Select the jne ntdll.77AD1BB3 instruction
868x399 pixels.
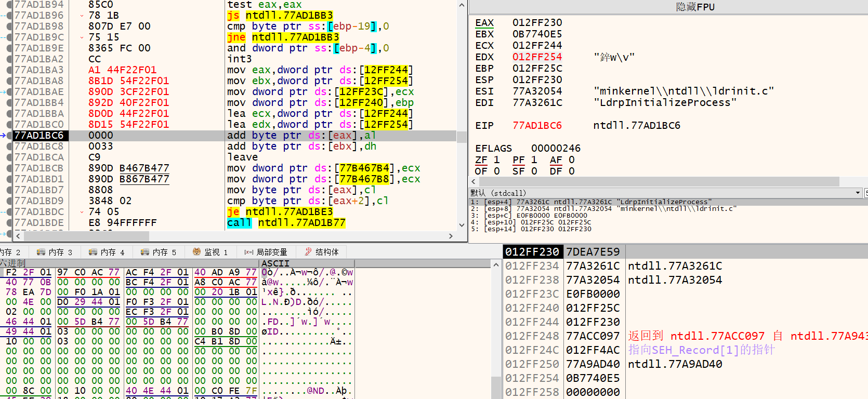pos(283,37)
